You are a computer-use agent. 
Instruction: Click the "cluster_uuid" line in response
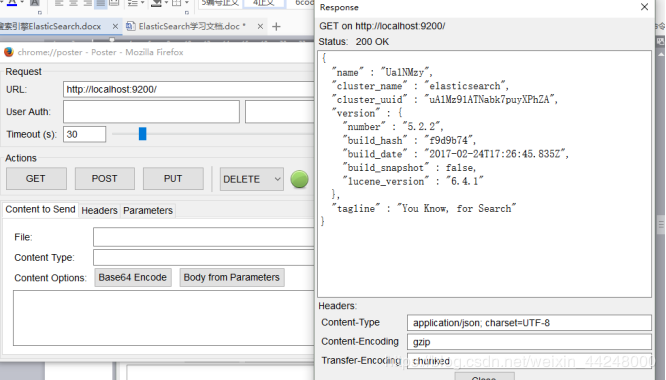[x=445, y=100]
